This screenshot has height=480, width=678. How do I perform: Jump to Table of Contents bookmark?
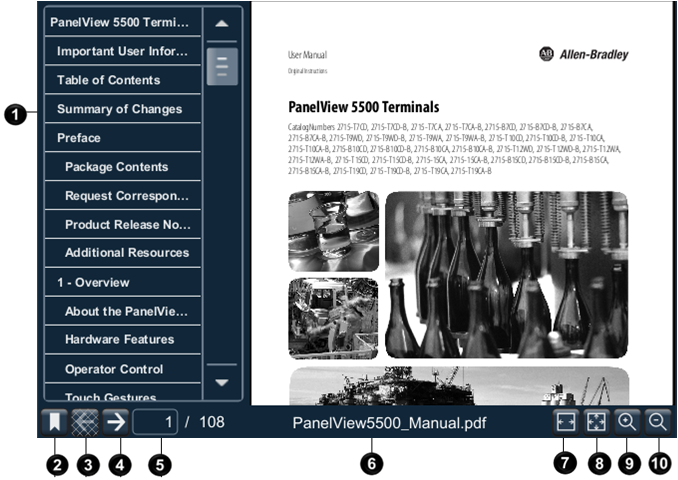click(123, 80)
